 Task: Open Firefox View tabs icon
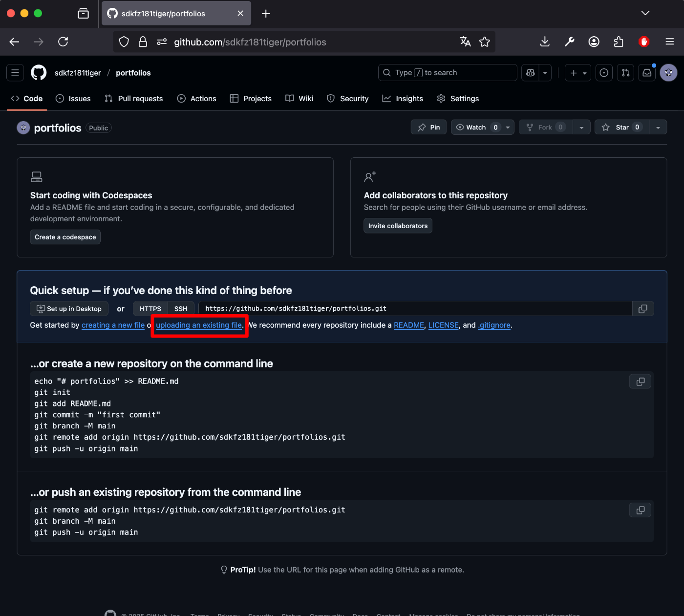pos(84,14)
